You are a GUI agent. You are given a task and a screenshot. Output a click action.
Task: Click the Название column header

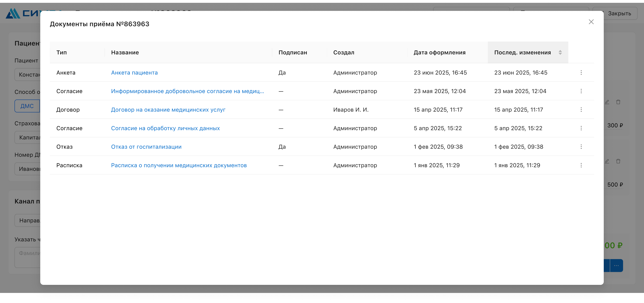pyautogui.click(x=188, y=52)
